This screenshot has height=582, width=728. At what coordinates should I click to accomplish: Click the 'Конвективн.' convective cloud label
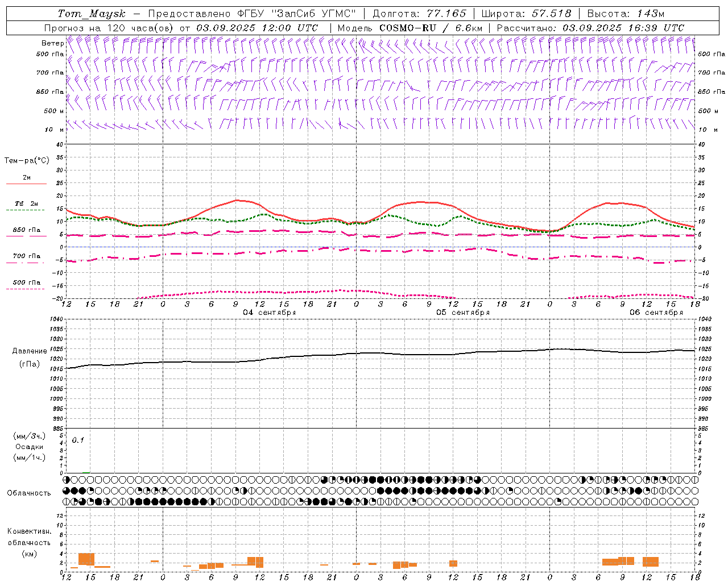[30, 531]
